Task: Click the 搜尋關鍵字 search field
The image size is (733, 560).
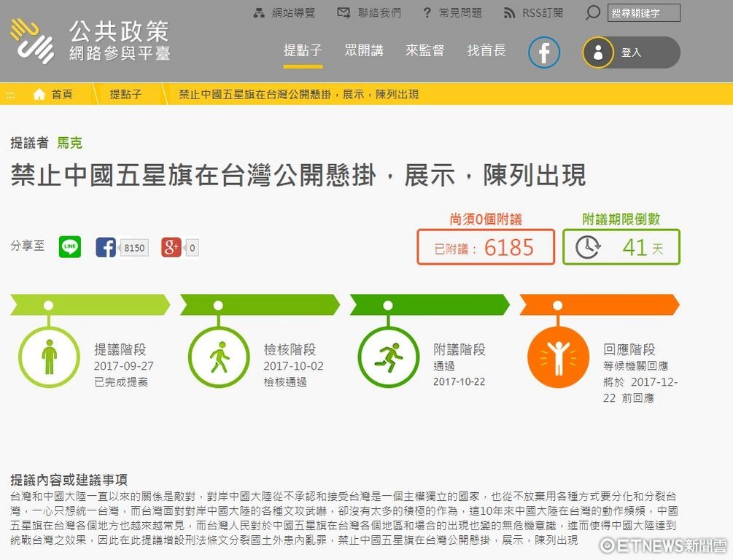Action: click(643, 13)
